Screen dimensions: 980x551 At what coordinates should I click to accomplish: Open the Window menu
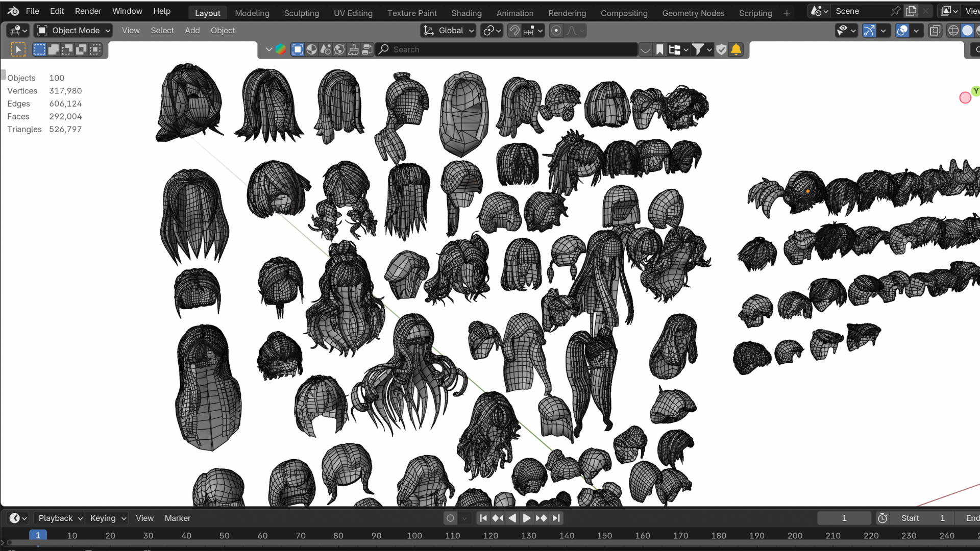click(127, 11)
